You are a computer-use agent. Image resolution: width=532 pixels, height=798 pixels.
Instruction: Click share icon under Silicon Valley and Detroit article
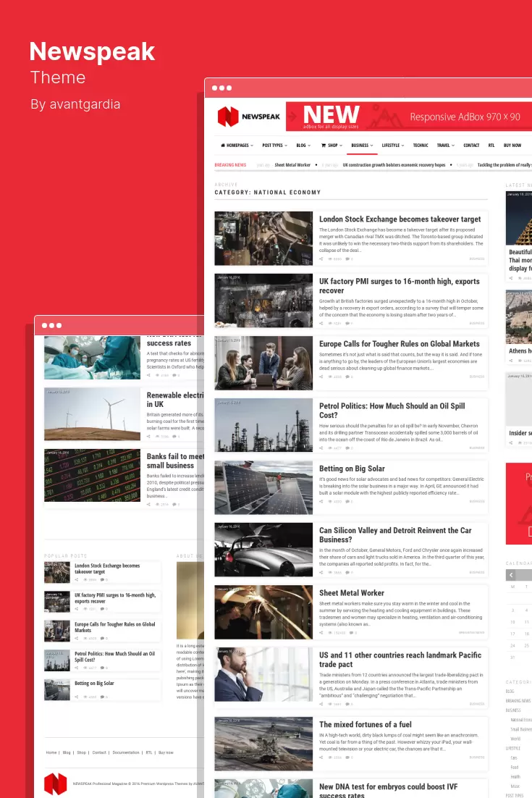321,573
